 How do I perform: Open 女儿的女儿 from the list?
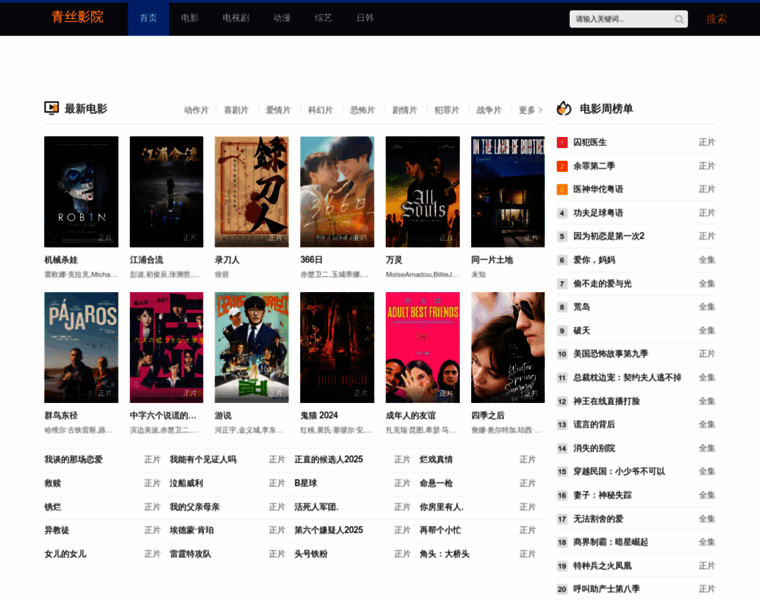pos(65,554)
